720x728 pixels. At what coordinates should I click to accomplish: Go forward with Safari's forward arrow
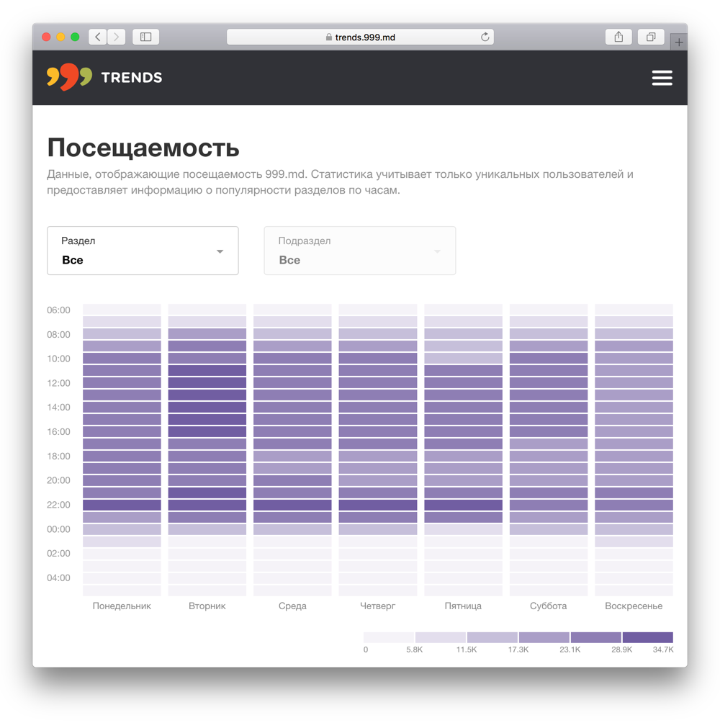tap(117, 37)
